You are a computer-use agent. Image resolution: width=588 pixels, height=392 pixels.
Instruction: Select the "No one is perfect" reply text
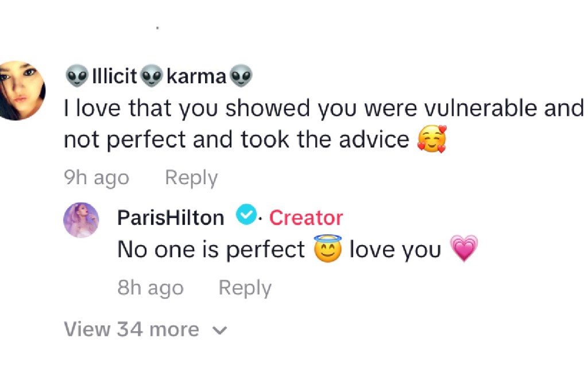(x=211, y=250)
